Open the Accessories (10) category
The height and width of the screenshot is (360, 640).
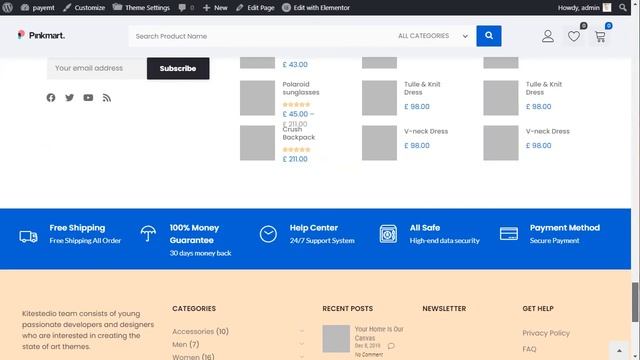coord(200,331)
